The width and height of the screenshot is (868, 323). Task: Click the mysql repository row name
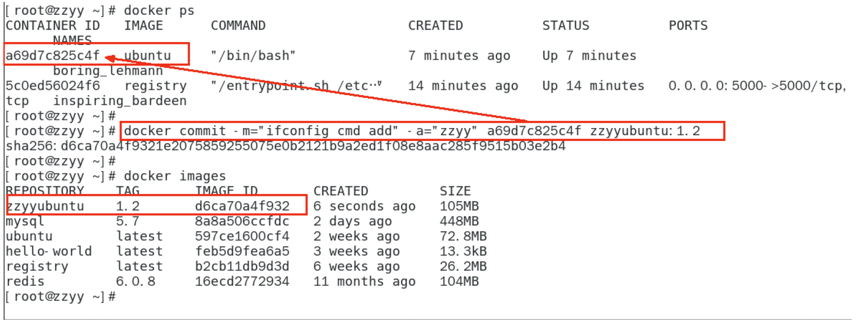[x=25, y=221]
